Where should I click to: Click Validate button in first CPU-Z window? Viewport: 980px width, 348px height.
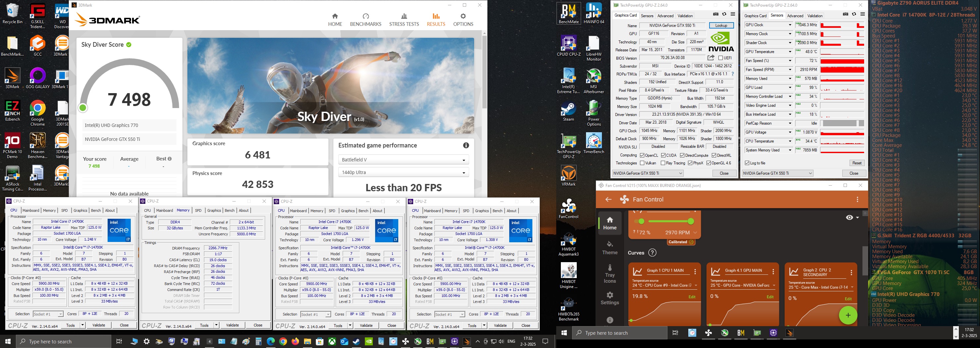click(x=99, y=325)
